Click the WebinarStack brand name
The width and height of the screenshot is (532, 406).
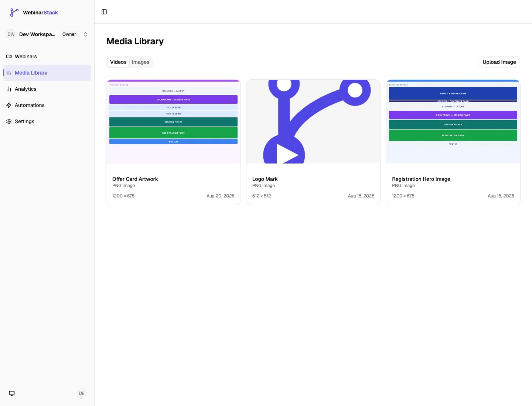[41, 13]
